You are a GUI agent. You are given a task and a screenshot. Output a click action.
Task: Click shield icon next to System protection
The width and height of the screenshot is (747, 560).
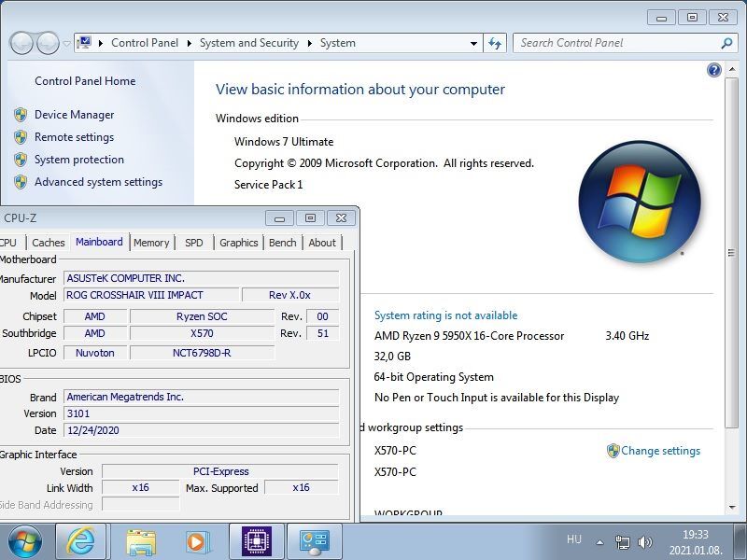[x=21, y=160]
